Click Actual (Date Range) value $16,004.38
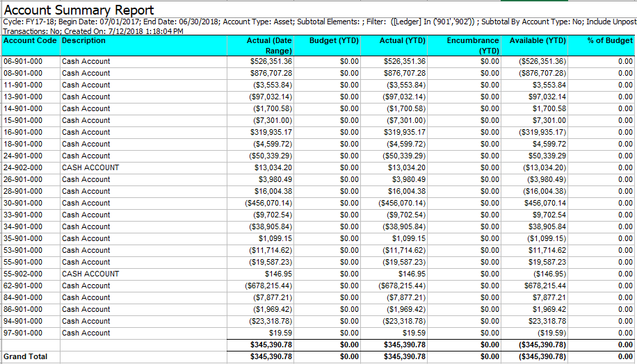Viewport: 637px width, 364px height. click(273, 191)
